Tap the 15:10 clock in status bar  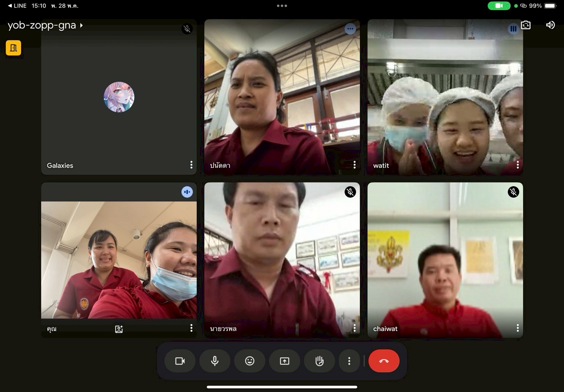[39, 6]
